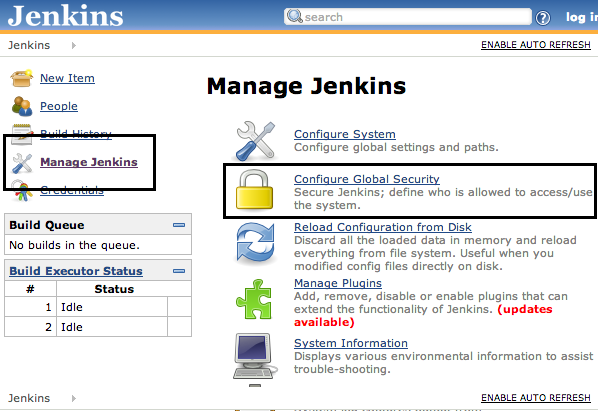Open Reload Configuration from Disk link

click(x=383, y=227)
